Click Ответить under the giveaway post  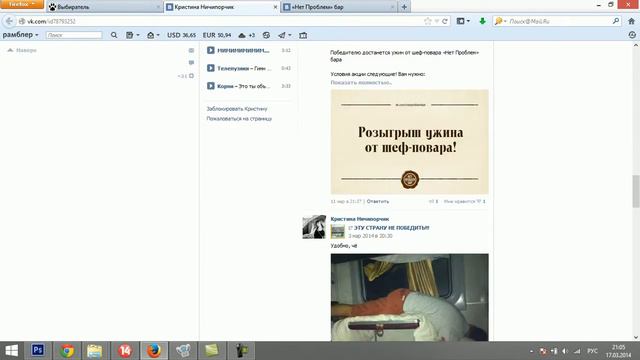(x=378, y=201)
